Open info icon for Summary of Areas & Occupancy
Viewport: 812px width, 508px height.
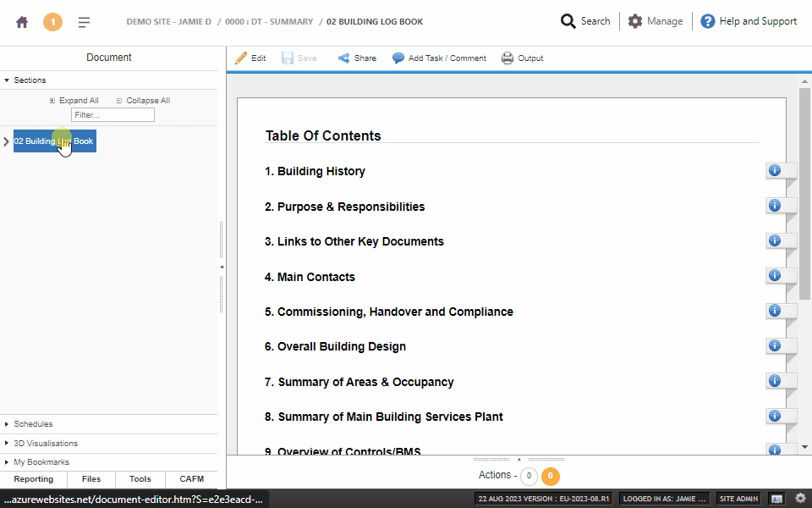[x=774, y=380]
